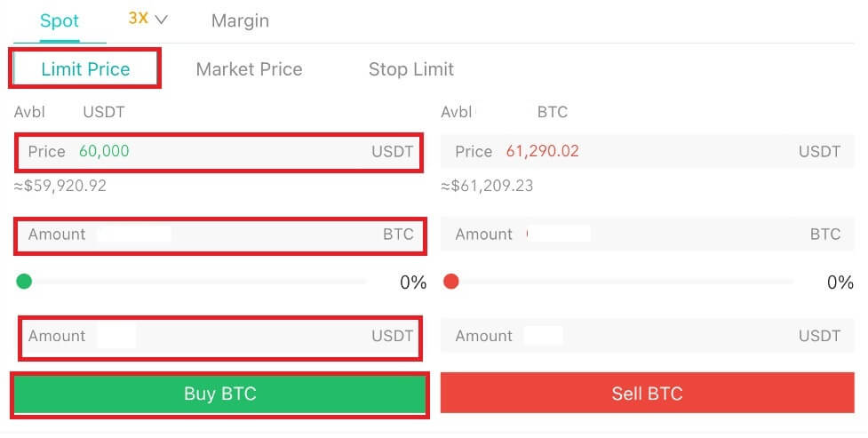Click the sell Amount BTC field

pos(647,235)
